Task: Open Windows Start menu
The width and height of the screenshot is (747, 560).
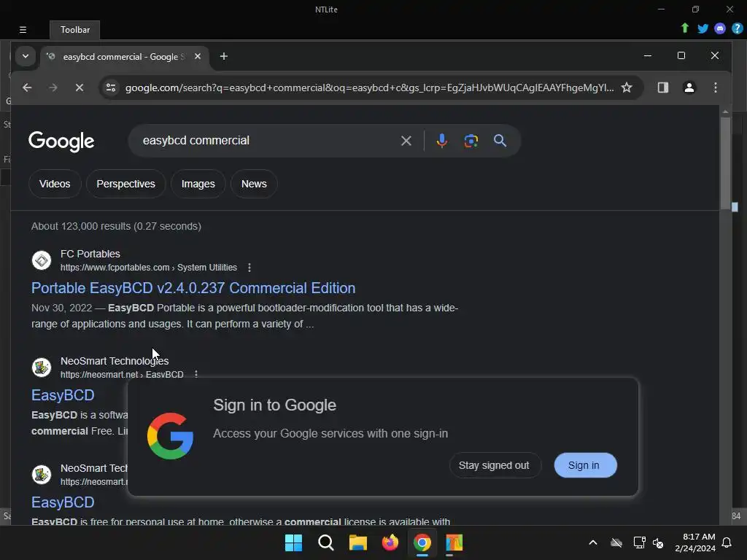Action: [x=293, y=542]
